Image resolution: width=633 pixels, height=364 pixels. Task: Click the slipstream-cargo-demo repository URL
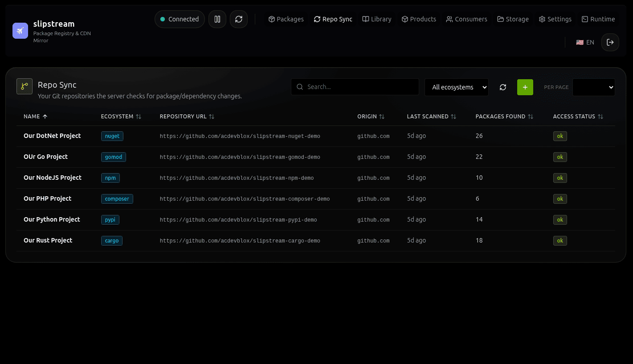pyautogui.click(x=240, y=241)
